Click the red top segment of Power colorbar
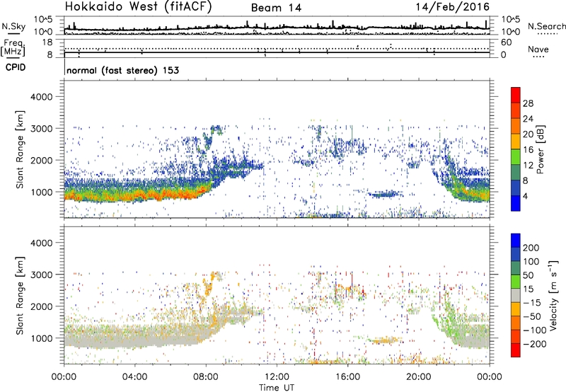This screenshot has width=566, height=392. coord(516,95)
